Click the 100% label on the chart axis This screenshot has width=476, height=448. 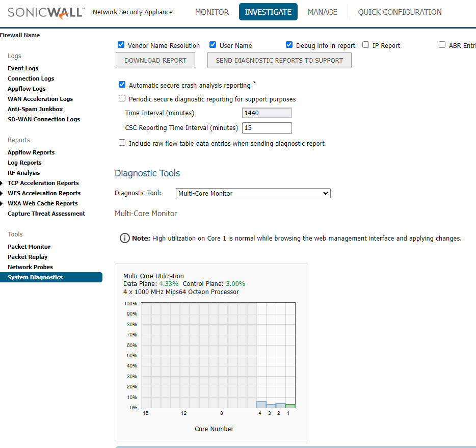[130, 304]
